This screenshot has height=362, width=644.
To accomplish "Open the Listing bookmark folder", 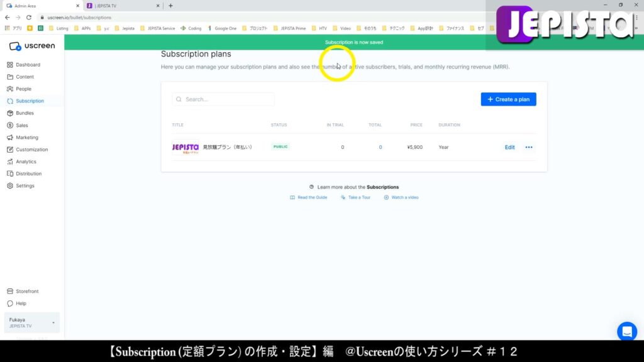I will (x=58, y=28).
